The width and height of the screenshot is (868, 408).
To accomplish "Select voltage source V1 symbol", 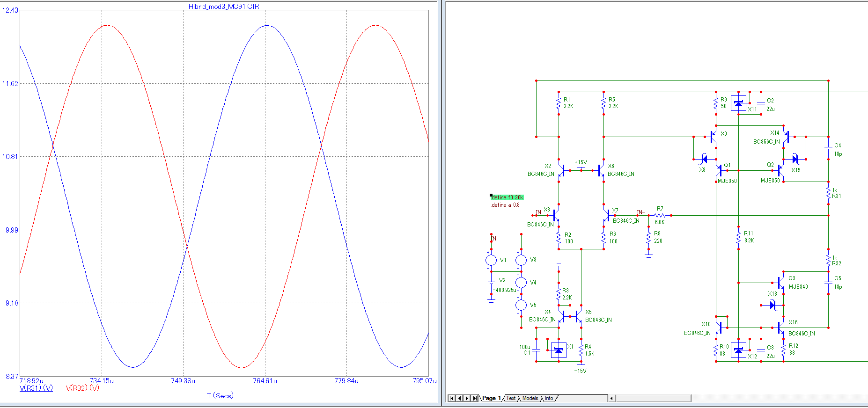I will [491, 260].
